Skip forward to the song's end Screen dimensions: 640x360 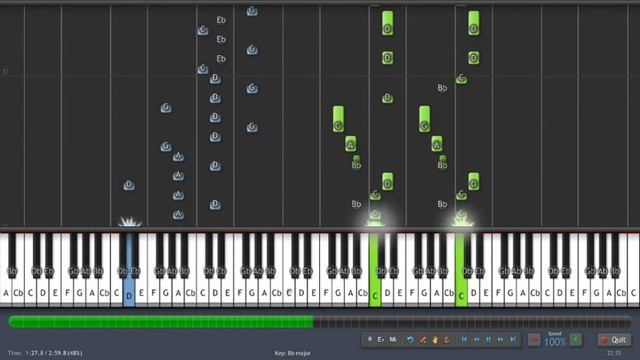513,340
